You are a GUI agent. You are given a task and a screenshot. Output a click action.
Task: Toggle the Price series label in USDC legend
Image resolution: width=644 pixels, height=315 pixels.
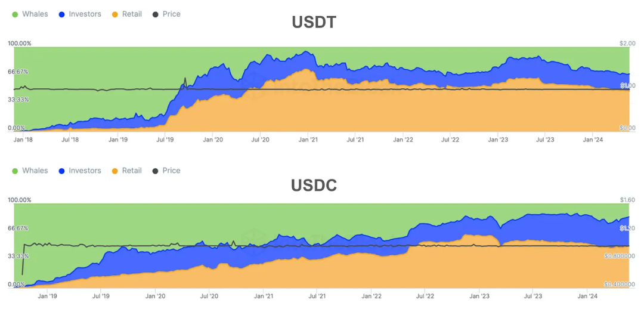pos(171,171)
